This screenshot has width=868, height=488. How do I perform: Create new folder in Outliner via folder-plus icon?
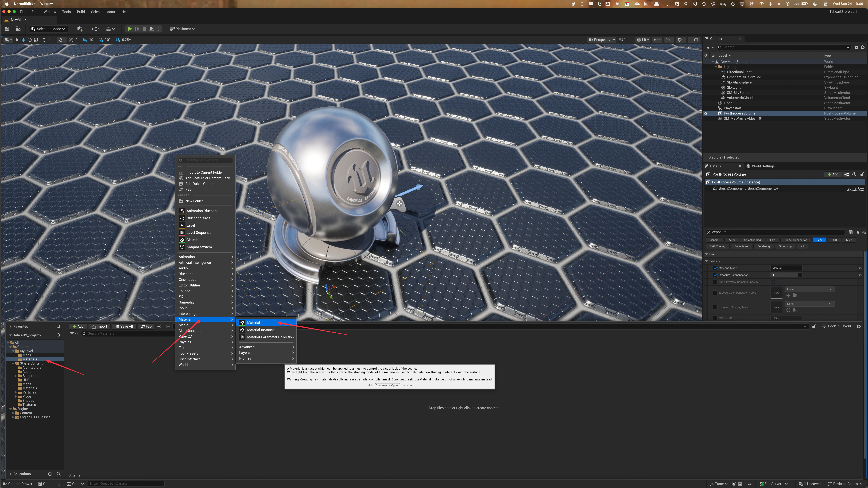click(856, 48)
